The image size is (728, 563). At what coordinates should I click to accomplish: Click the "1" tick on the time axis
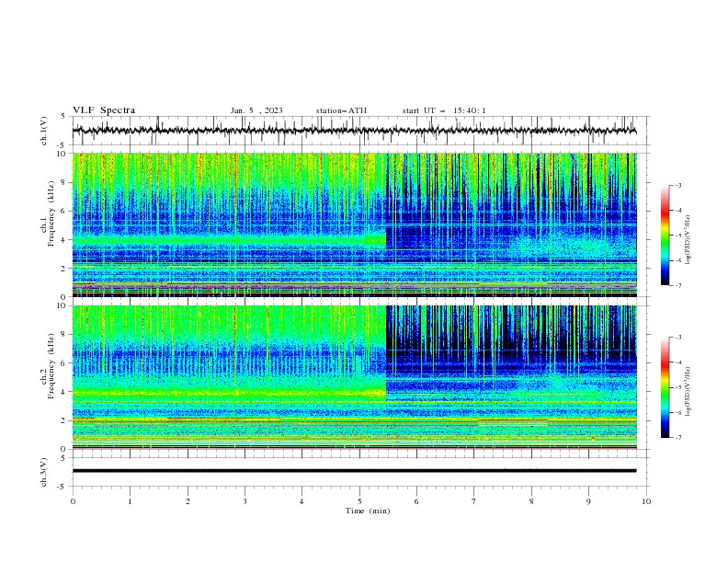pyautogui.click(x=130, y=501)
